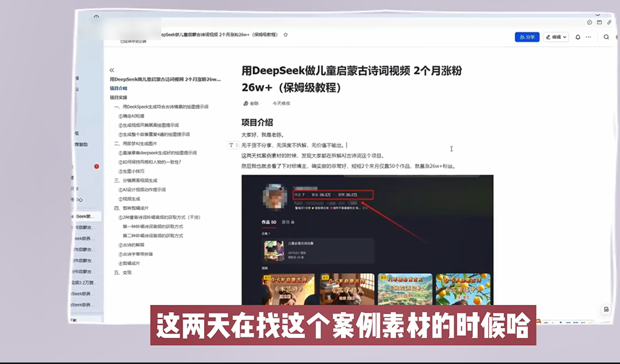This screenshot has width=620, height=364.
Task: Open the 编辑 mode dropdown
Action: click(x=556, y=37)
